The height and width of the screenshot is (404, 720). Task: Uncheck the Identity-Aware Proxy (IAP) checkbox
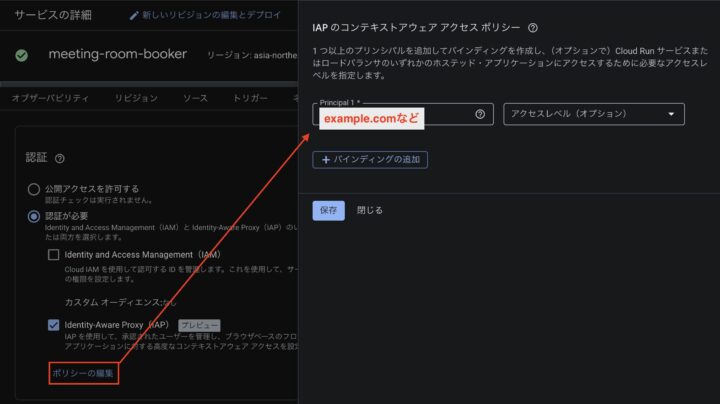54,325
